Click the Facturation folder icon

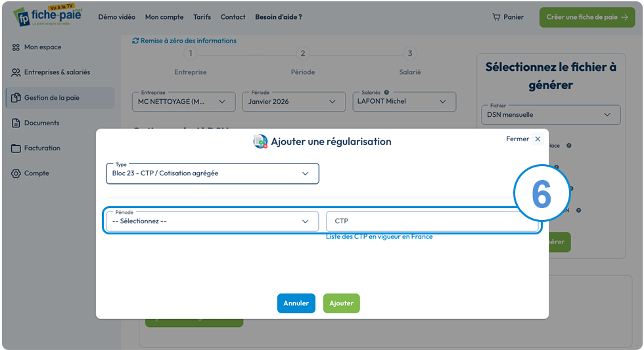16,148
